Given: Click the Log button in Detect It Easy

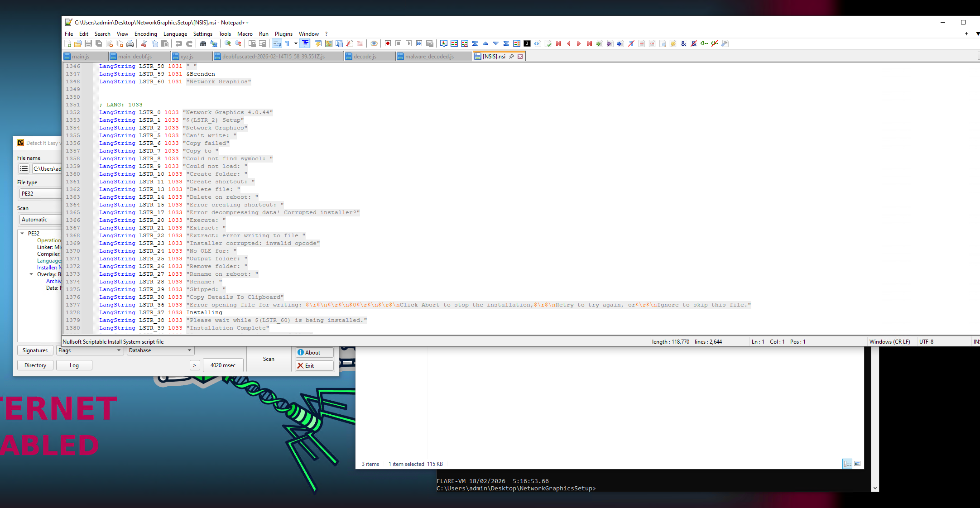Looking at the screenshot, I should 74,365.
